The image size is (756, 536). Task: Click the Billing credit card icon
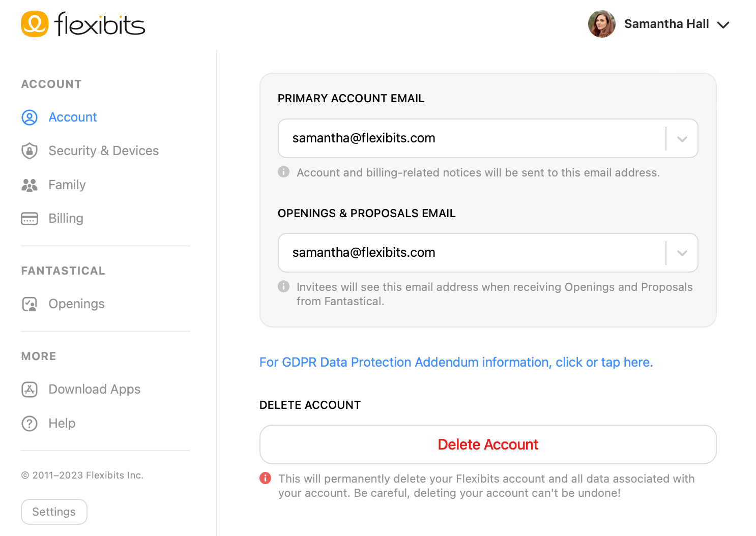(x=30, y=219)
